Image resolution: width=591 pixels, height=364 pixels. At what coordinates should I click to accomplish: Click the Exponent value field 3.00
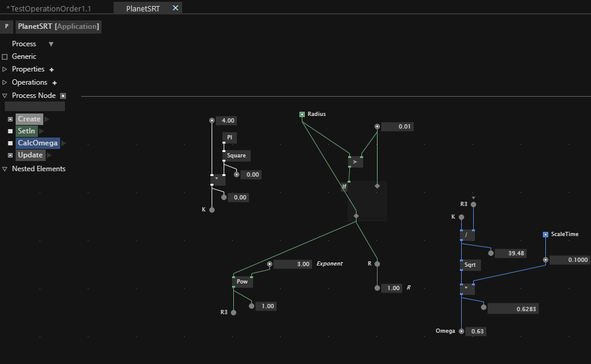pyautogui.click(x=292, y=264)
